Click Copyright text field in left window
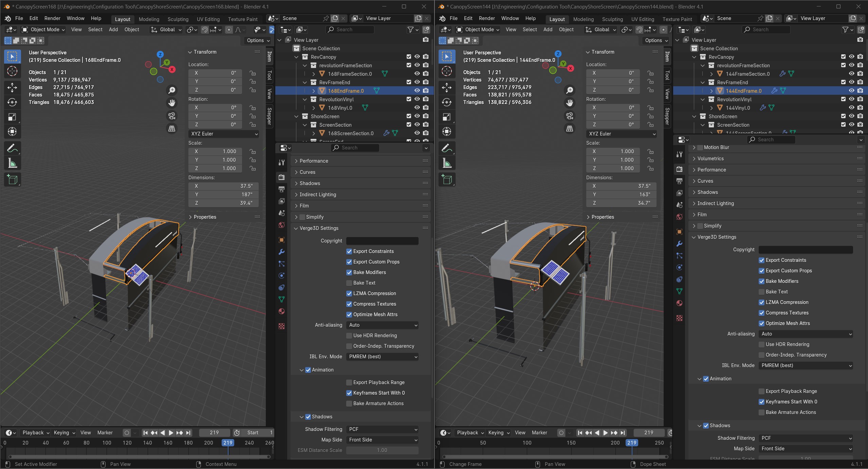 [382, 241]
